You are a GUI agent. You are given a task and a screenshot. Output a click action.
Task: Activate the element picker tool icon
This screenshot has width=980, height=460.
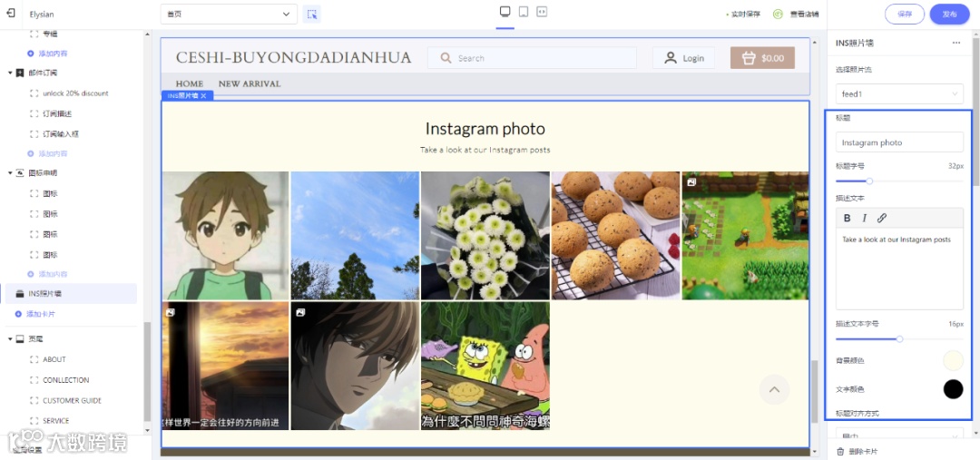(311, 14)
